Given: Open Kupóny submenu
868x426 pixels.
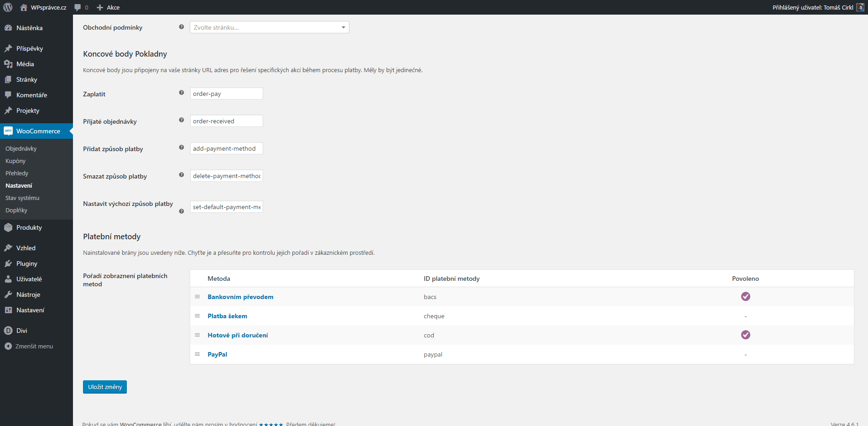Looking at the screenshot, I should (16, 161).
